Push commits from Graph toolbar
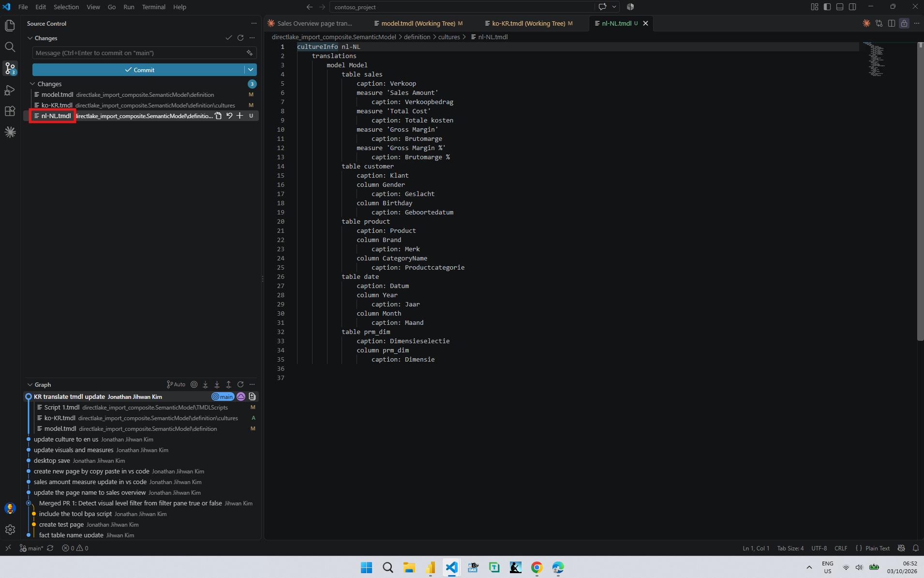Image resolution: width=924 pixels, height=578 pixels. pyautogui.click(x=229, y=384)
